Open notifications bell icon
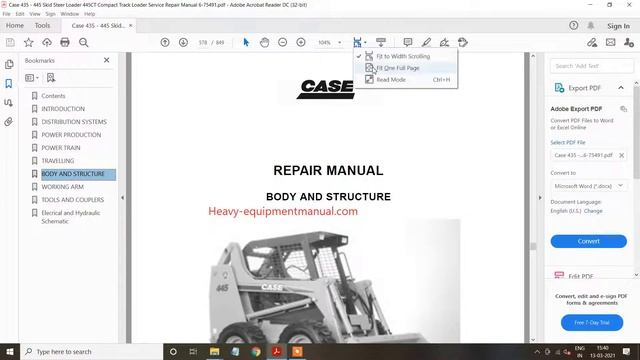 (x=591, y=25)
